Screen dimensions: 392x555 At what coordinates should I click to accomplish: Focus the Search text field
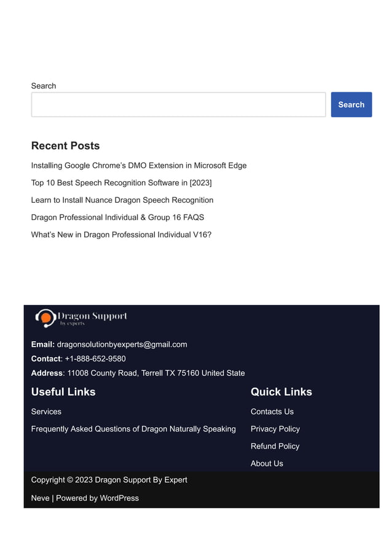pos(178,104)
